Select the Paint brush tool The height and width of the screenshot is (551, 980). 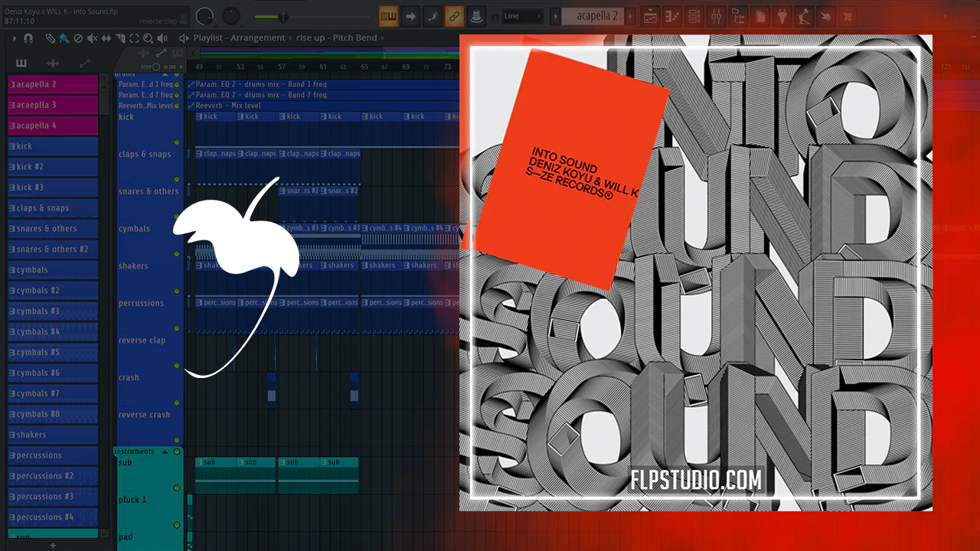pyautogui.click(x=64, y=37)
